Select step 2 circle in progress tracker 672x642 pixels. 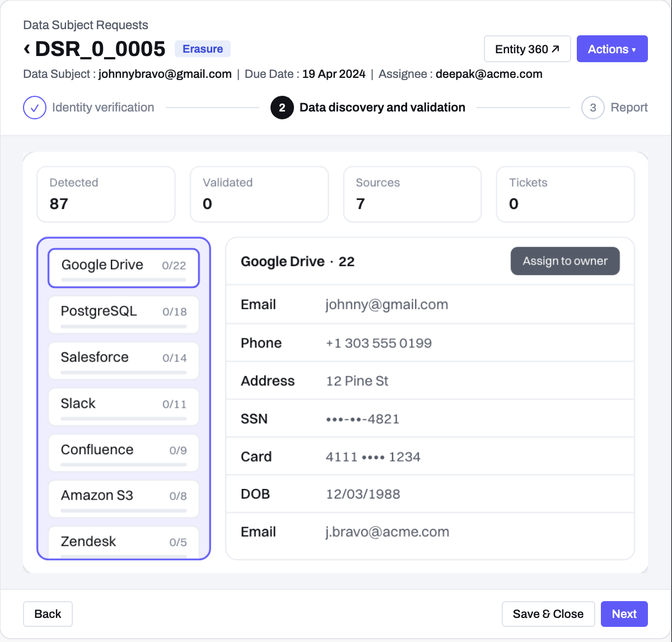click(282, 108)
